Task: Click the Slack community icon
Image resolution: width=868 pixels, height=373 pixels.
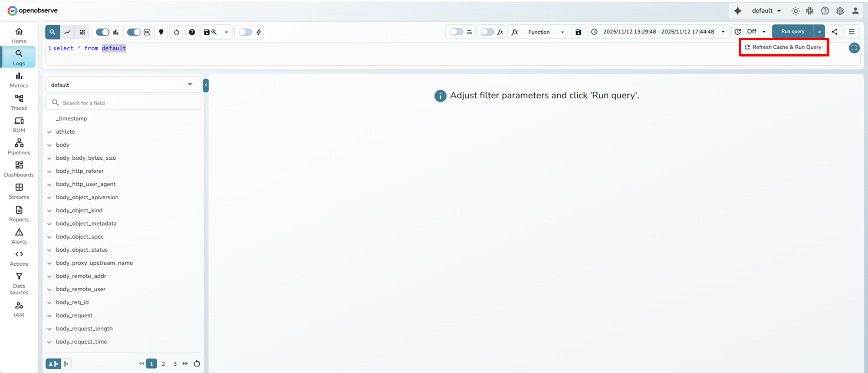Action: tap(810, 11)
